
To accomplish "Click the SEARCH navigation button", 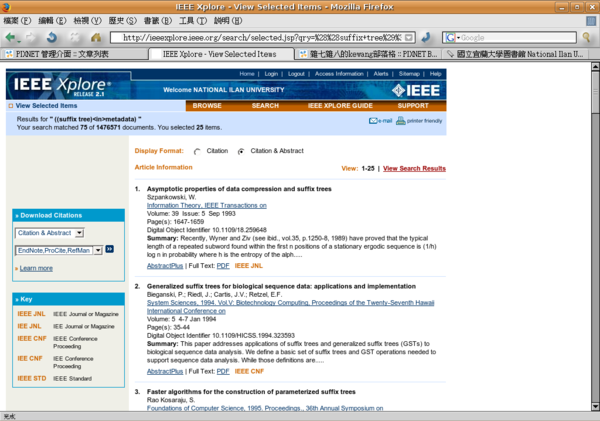I will (x=265, y=106).
